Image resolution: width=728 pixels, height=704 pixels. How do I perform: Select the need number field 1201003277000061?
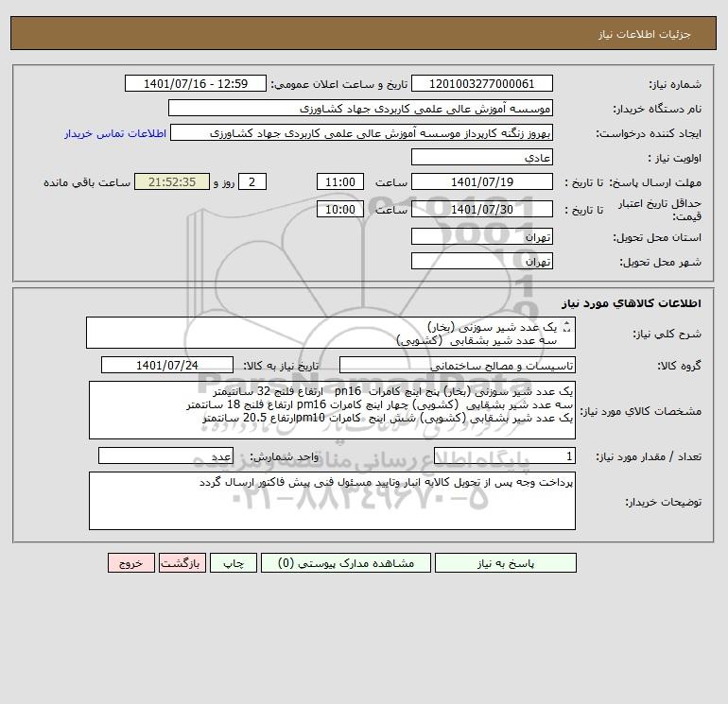point(482,83)
